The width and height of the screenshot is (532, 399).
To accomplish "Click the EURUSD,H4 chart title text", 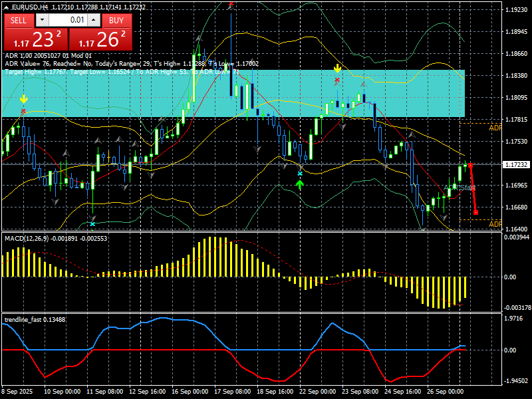I will pyautogui.click(x=30, y=7).
